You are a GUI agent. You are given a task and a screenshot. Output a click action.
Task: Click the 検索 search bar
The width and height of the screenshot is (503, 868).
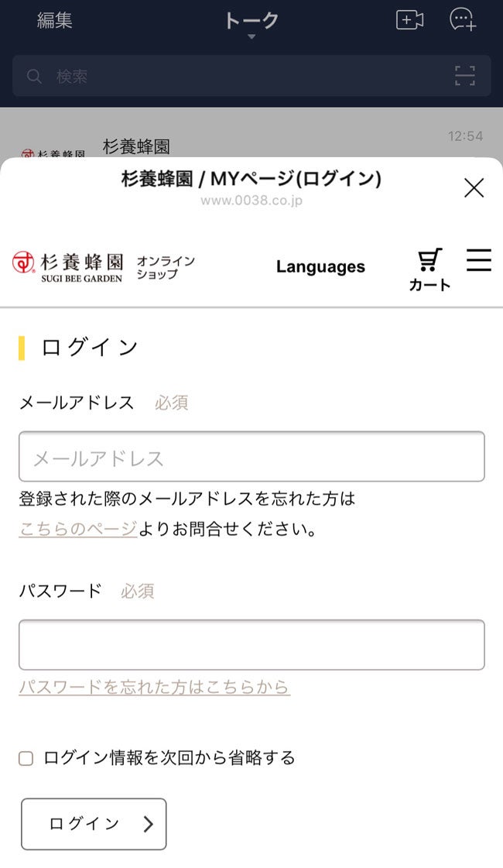tap(240, 76)
